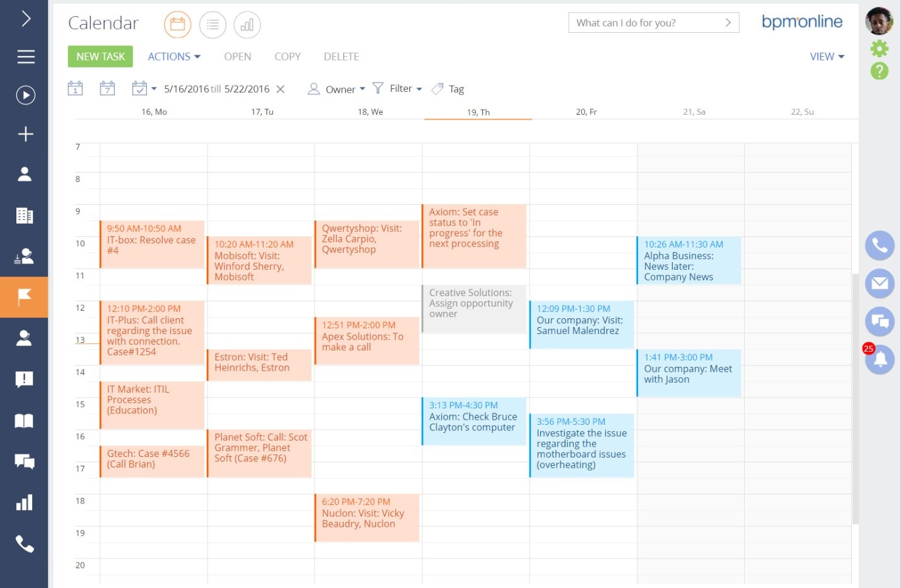Click the phone call round button
Image resolution: width=901 pixels, height=588 pixels.
click(x=880, y=246)
